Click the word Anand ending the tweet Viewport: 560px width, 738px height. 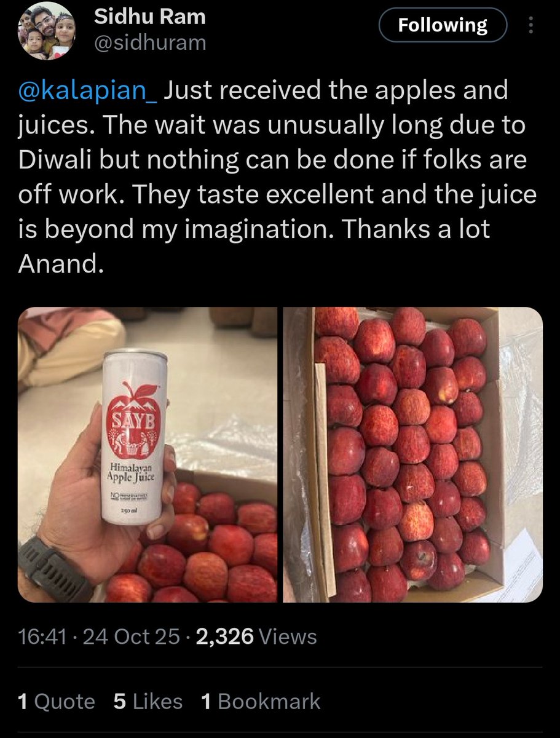coord(58,264)
